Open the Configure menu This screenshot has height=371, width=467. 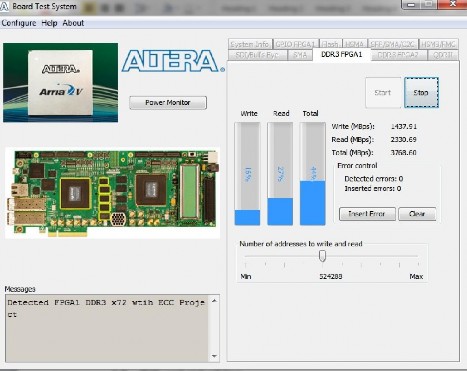coord(19,23)
